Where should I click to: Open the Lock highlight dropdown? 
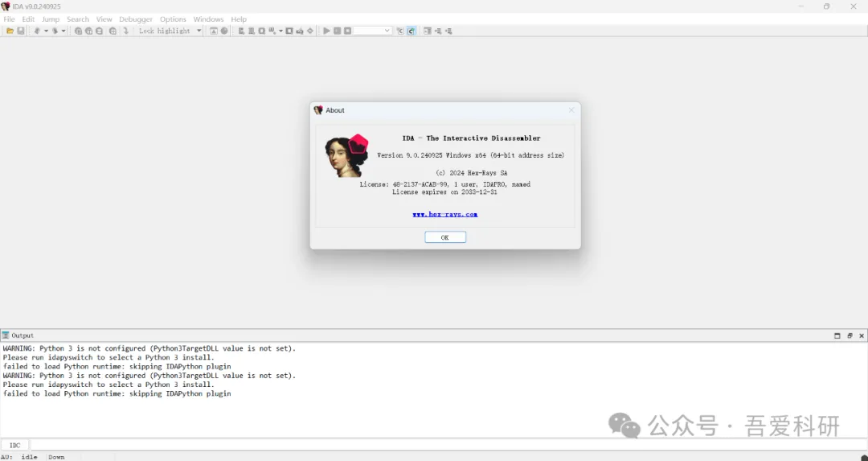pos(199,31)
